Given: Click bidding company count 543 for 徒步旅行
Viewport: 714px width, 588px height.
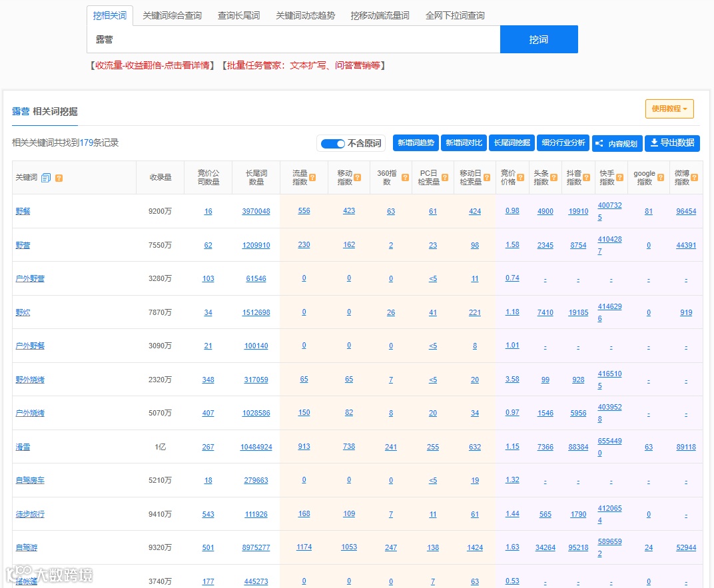Looking at the screenshot, I should [208, 514].
